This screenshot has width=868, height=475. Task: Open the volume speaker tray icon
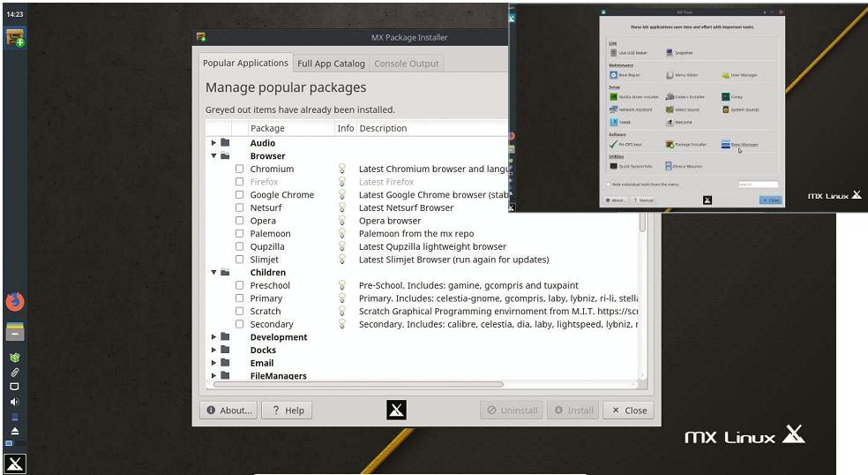(15, 402)
